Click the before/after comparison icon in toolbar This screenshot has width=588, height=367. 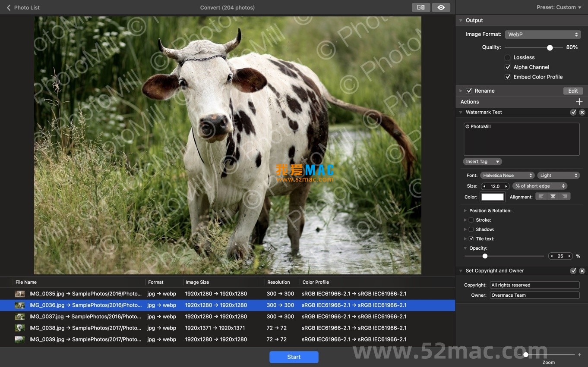click(421, 7)
